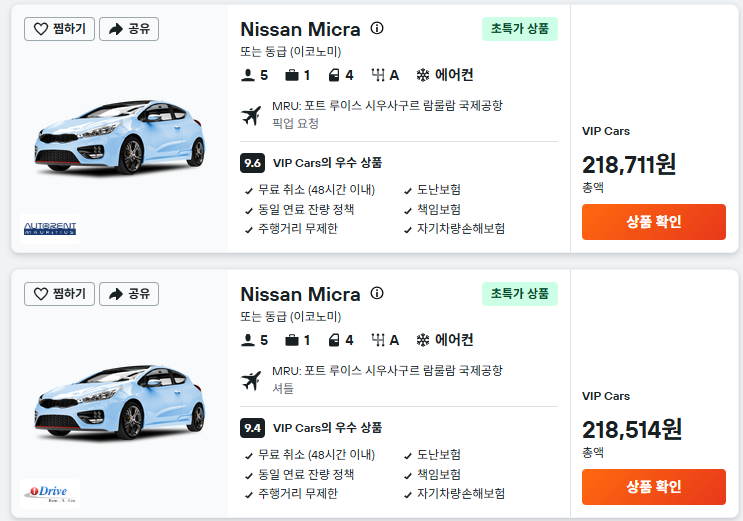Share the first Nissan Micra listing
Image resolution: width=743 pixels, height=521 pixels.
coord(129,29)
